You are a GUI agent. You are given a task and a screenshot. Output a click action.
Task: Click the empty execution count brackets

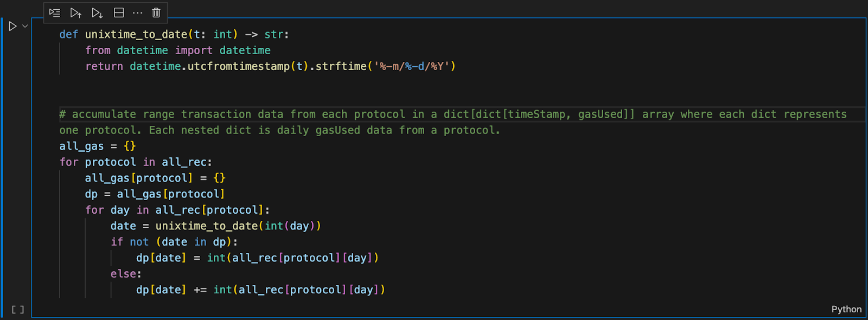(x=18, y=309)
